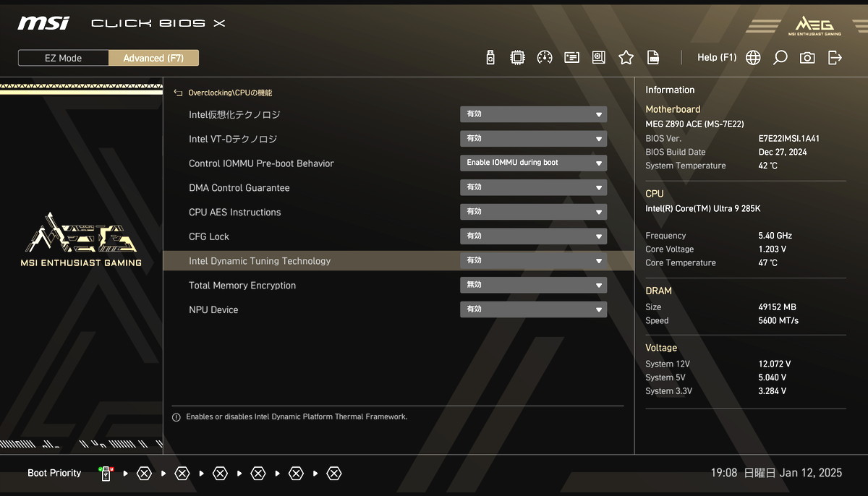This screenshot has height=496, width=868.
Task: Select the fourth boot priority slot
Action: [220, 474]
